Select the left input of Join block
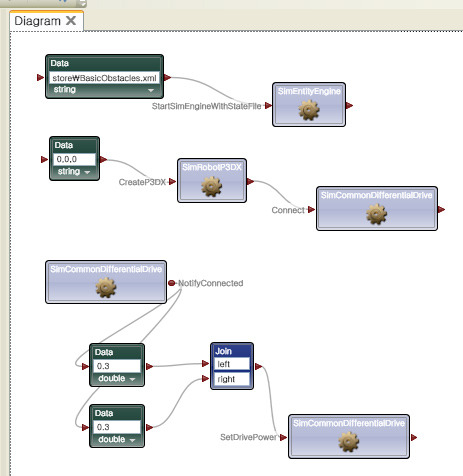 point(232,364)
